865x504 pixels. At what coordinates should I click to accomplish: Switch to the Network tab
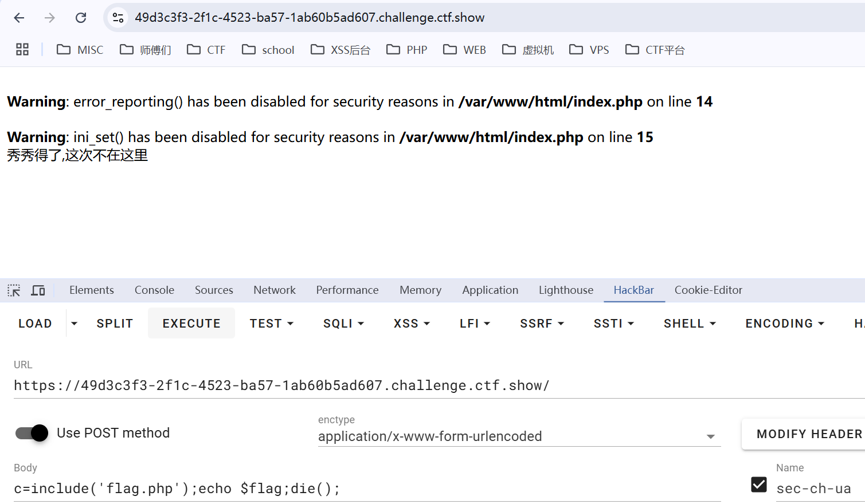point(275,290)
